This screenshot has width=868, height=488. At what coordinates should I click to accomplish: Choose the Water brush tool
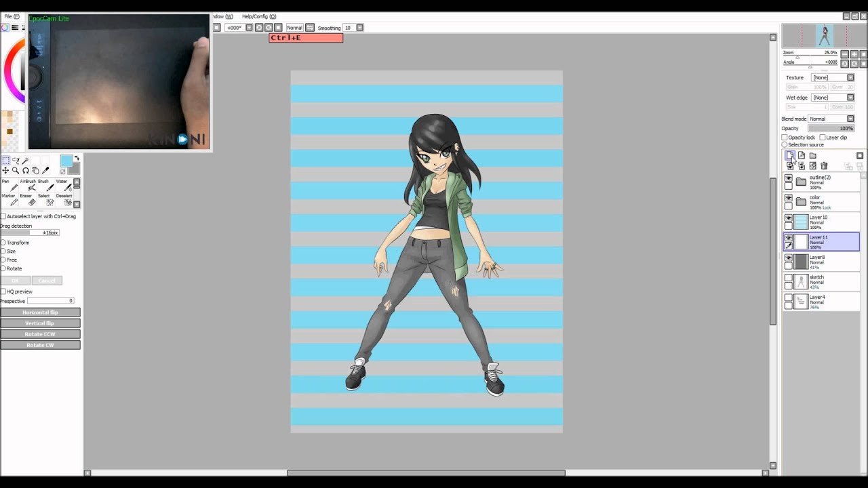(x=63, y=185)
